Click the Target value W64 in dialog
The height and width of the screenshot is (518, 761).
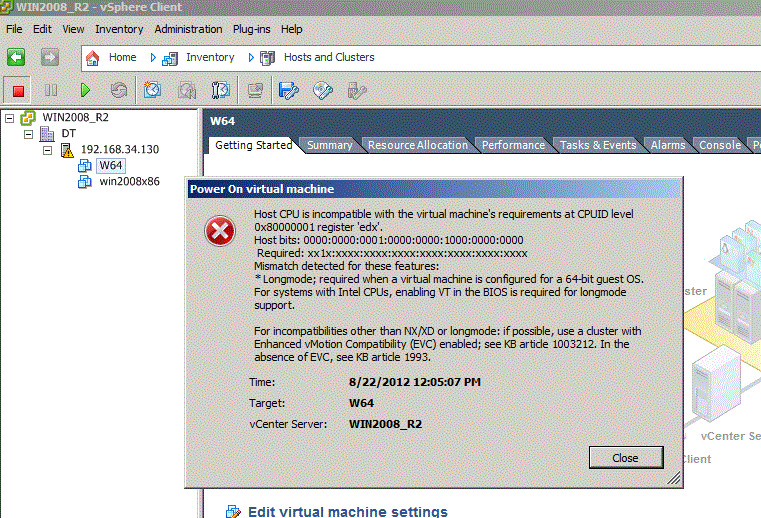tap(361, 403)
